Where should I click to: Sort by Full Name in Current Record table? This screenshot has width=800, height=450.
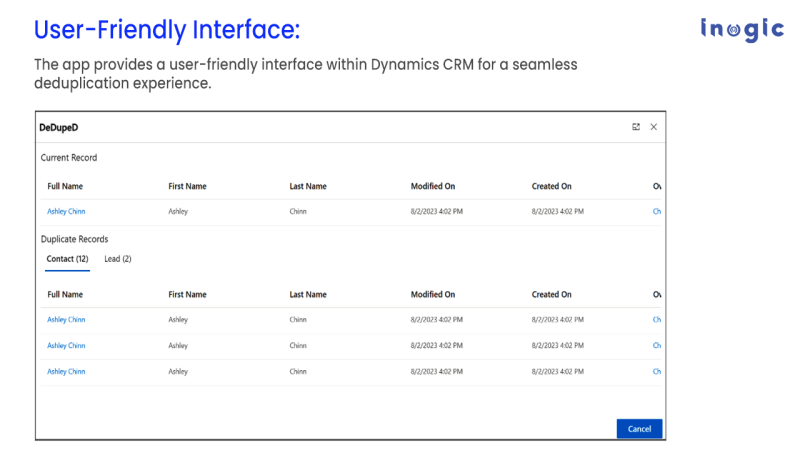(x=65, y=186)
